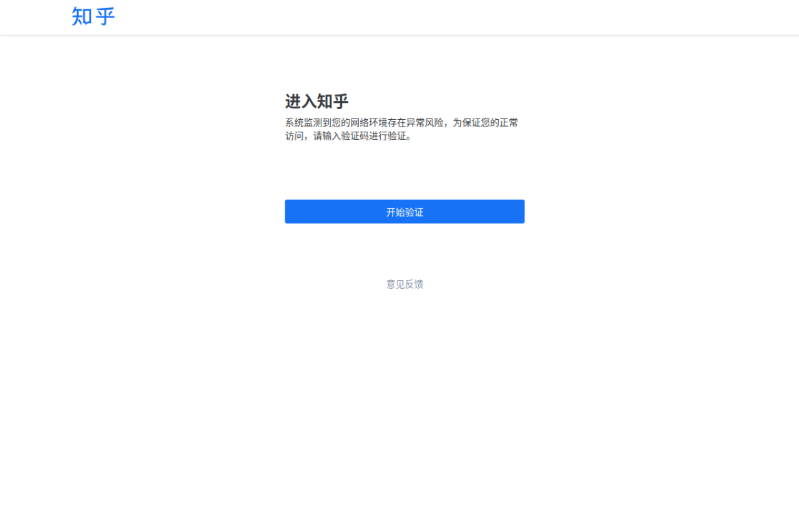Screen dimensions: 799x532
Task: Click the 开始验证 button
Action: 404,211
